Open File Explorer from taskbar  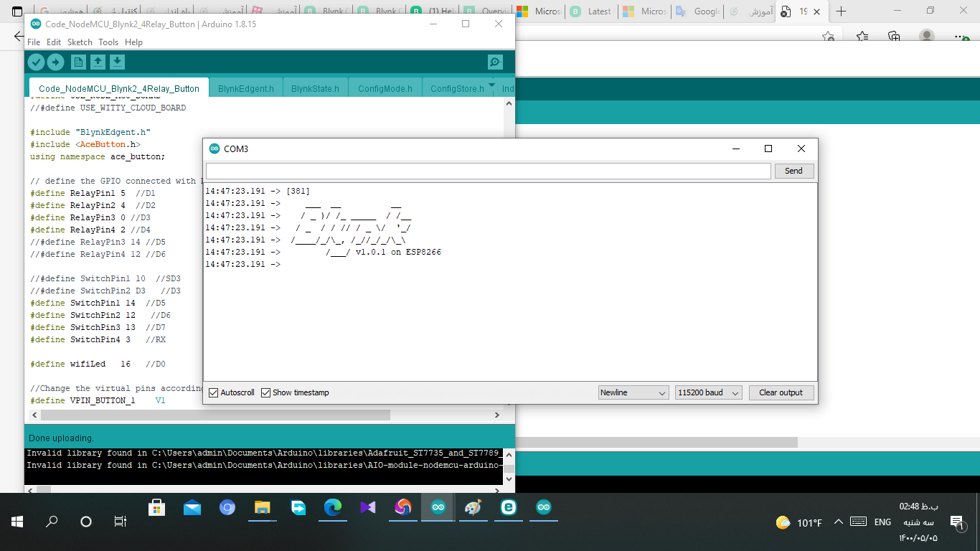pyautogui.click(x=262, y=508)
